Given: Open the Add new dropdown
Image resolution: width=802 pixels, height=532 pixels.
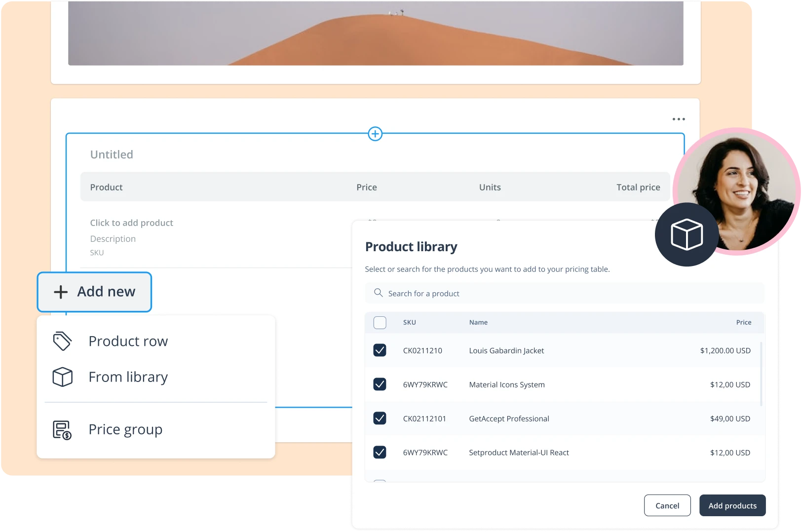Looking at the screenshot, I should pos(94,292).
